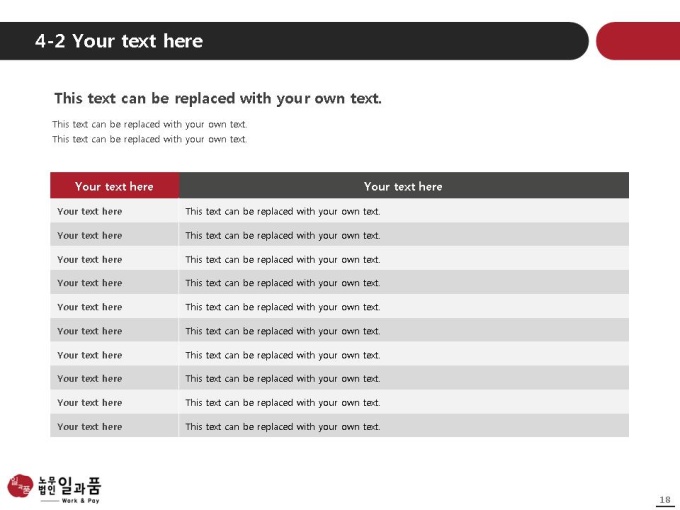Select the 일과품 Work & Pay logo text
The image size is (680, 510).
[x=69, y=490]
